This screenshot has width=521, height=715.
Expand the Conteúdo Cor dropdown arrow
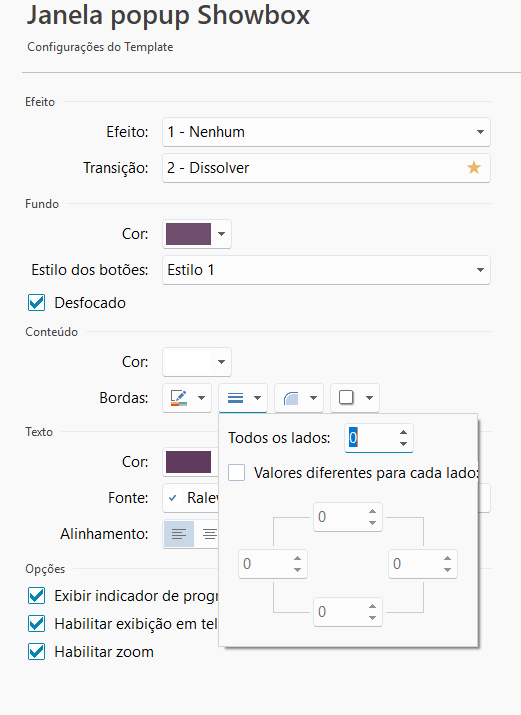point(222,362)
